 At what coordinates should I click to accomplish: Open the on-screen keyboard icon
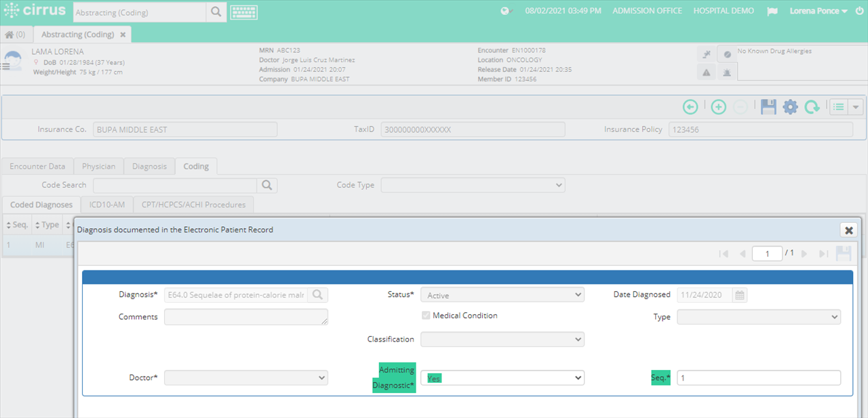[243, 12]
